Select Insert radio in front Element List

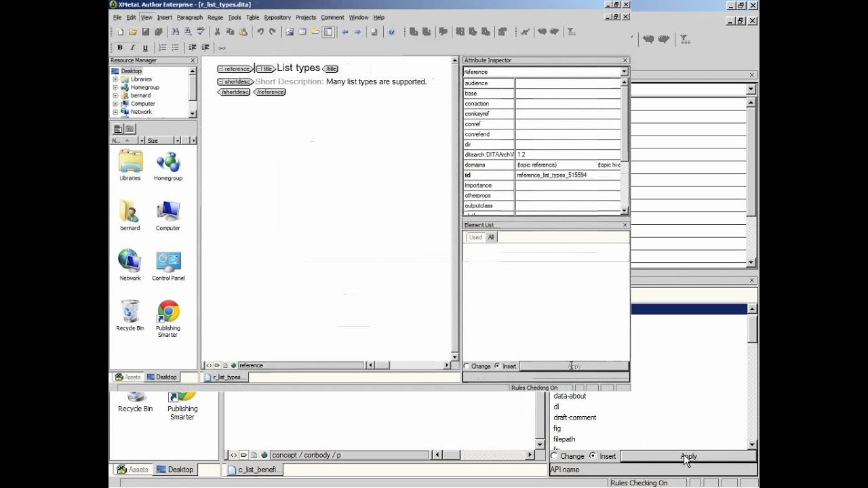(497, 366)
